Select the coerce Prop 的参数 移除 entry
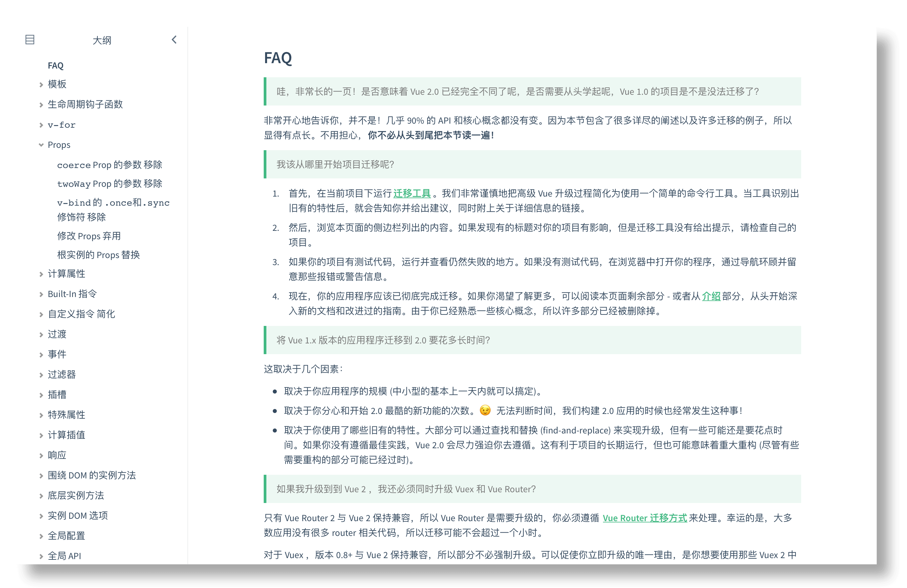Viewport: 907px width, 588px height. click(x=110, y=165)
